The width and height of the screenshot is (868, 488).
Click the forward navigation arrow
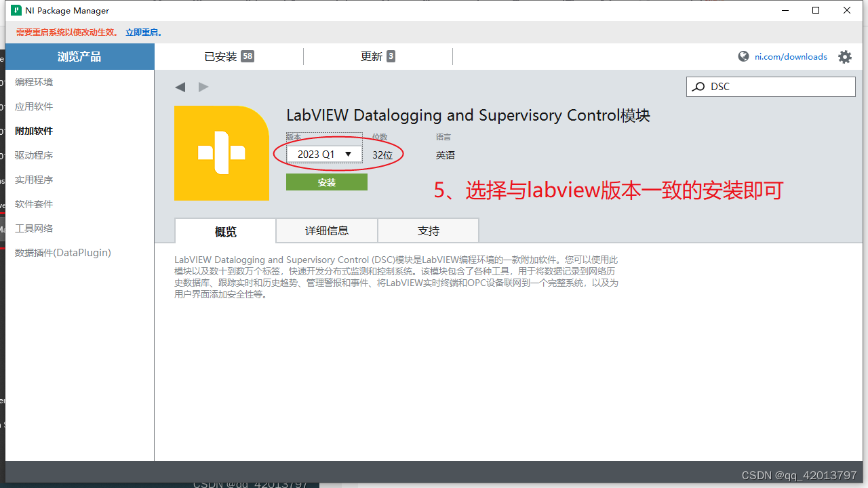pyautogui.click(x=203, y=87)
